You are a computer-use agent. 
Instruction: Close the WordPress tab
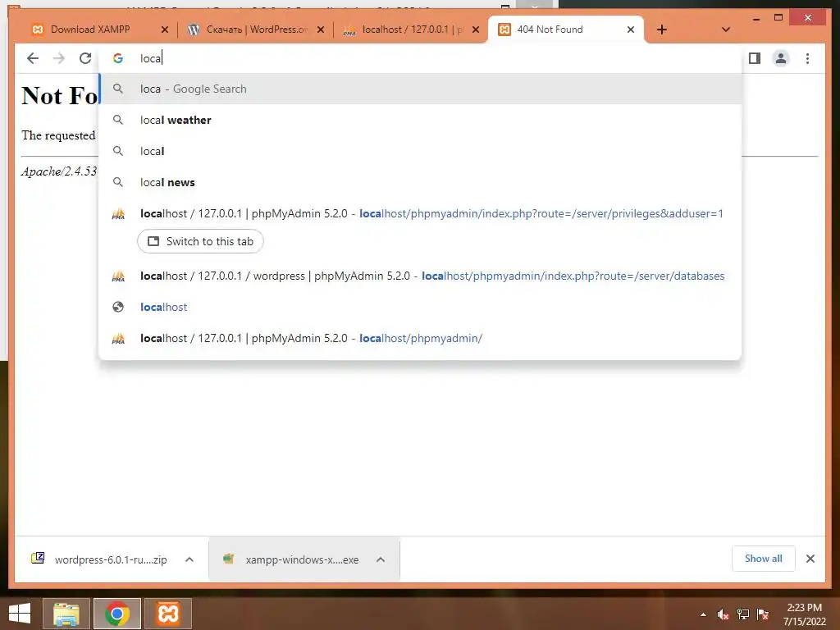point(321,30)
